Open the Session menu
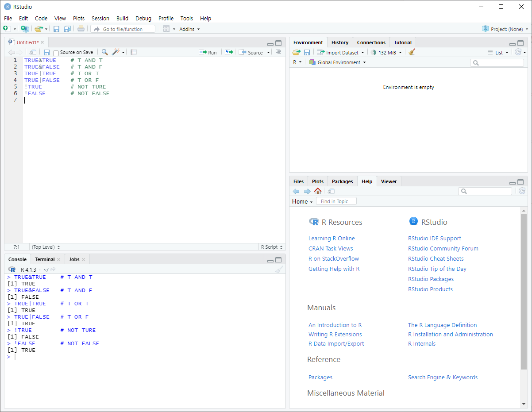This screenshot has height=412, width=532. point(100,18)
